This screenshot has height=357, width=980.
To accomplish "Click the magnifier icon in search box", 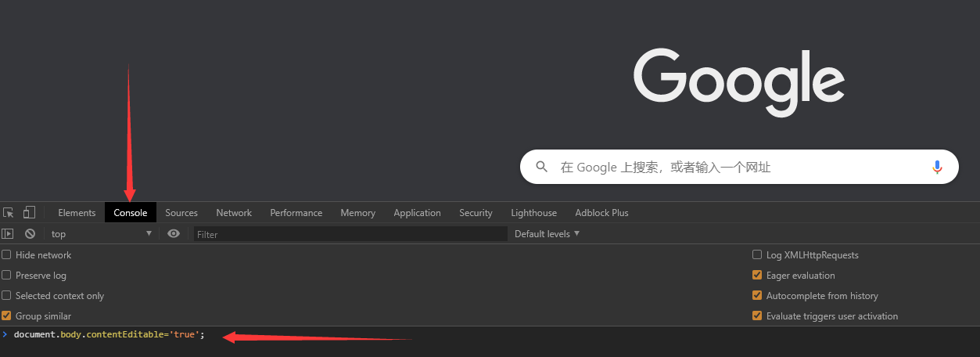I will [542, 167].
